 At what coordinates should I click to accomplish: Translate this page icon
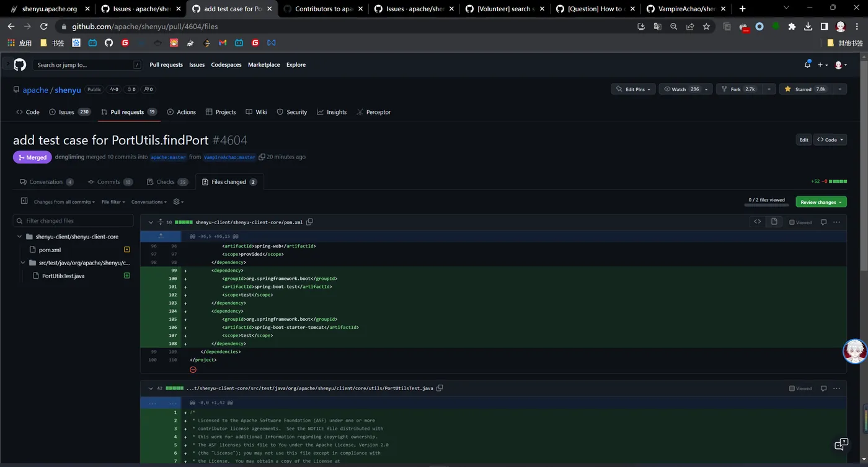point(657,27)
